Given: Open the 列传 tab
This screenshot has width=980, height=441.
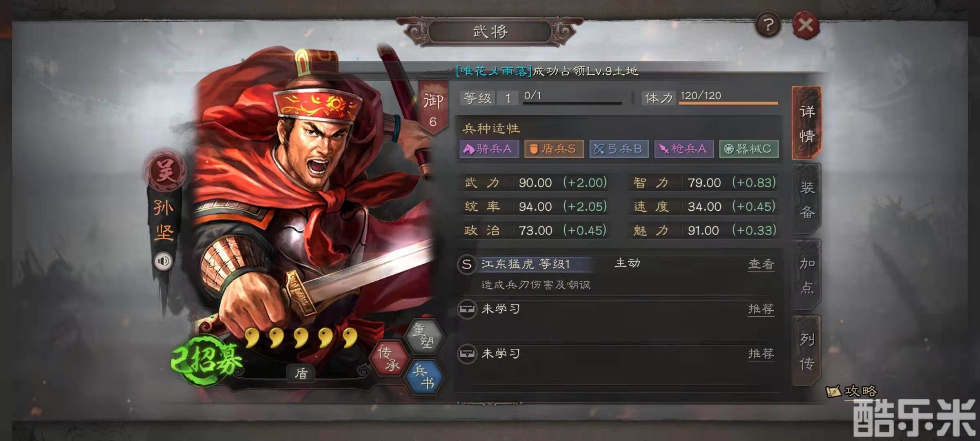Looking at the screenshot, I should 806,351.
